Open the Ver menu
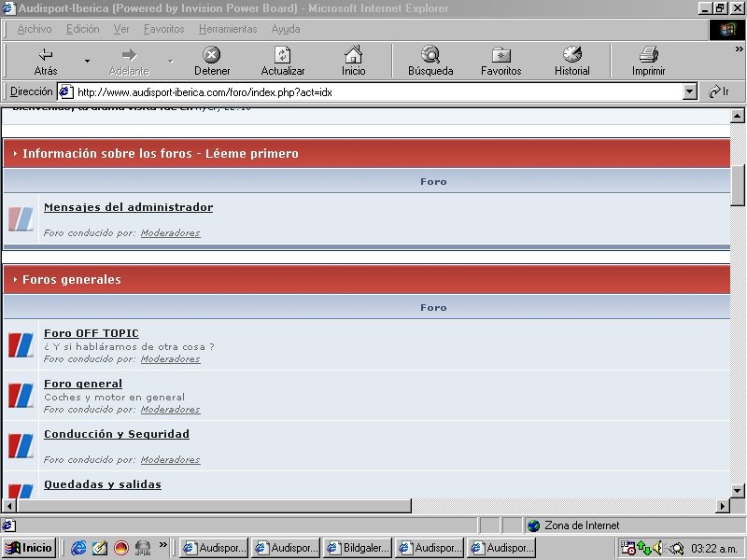 [121, 29]
